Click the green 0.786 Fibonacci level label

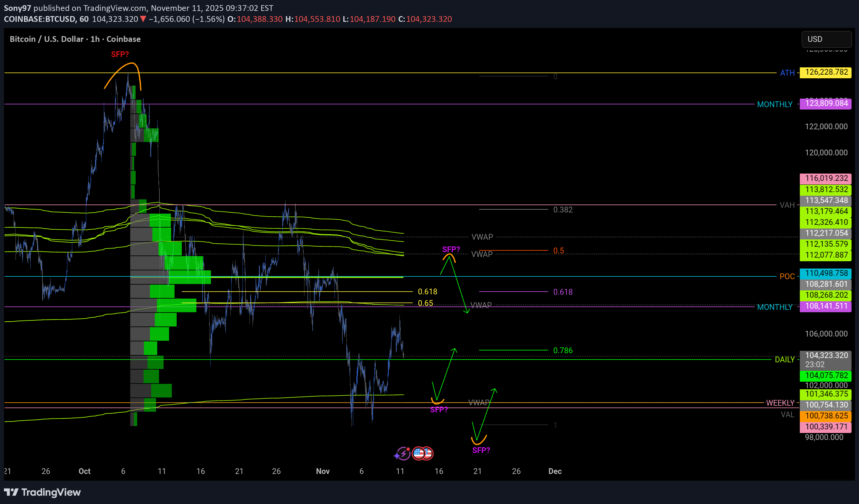[x=563, y=351]
